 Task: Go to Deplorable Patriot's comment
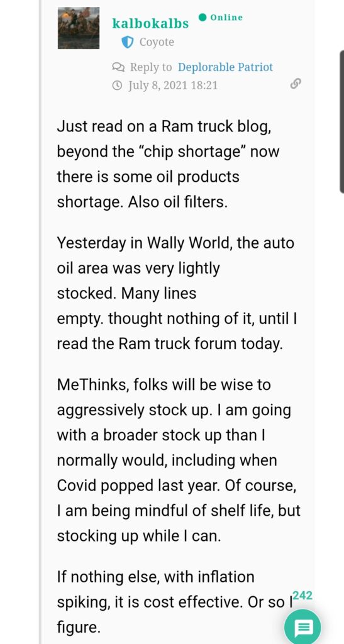tap(225, 67)
